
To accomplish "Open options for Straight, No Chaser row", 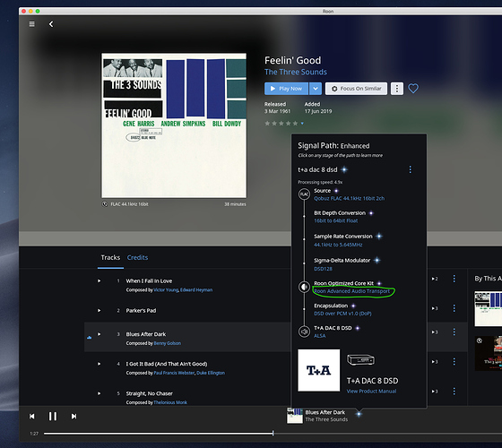I will (454, 391).
